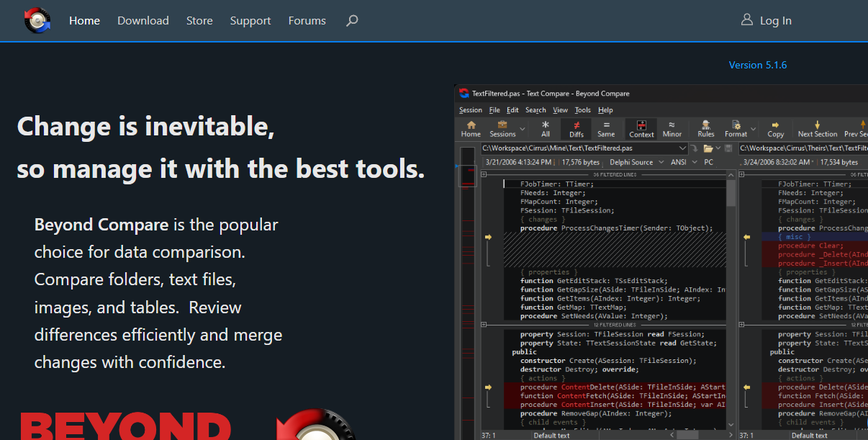Toggle the All display filter
Viewport: 868px width, 440px height.
point(546,129)
